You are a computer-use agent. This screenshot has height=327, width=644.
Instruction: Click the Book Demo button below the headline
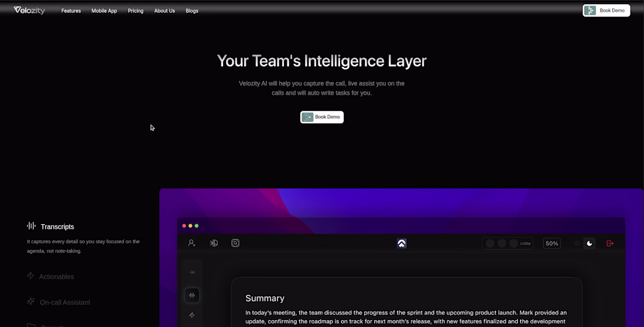click(322, 117)
